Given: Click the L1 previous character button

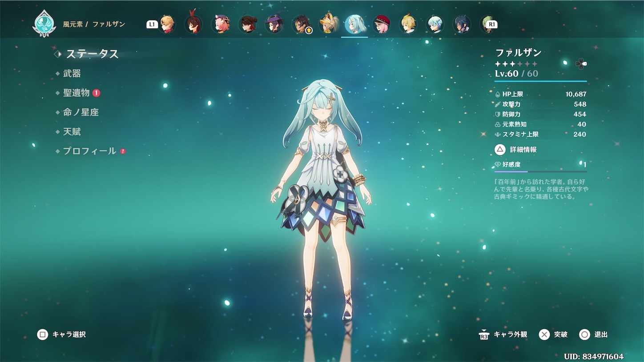Looking at the screenshot, I should coord(152,24).
